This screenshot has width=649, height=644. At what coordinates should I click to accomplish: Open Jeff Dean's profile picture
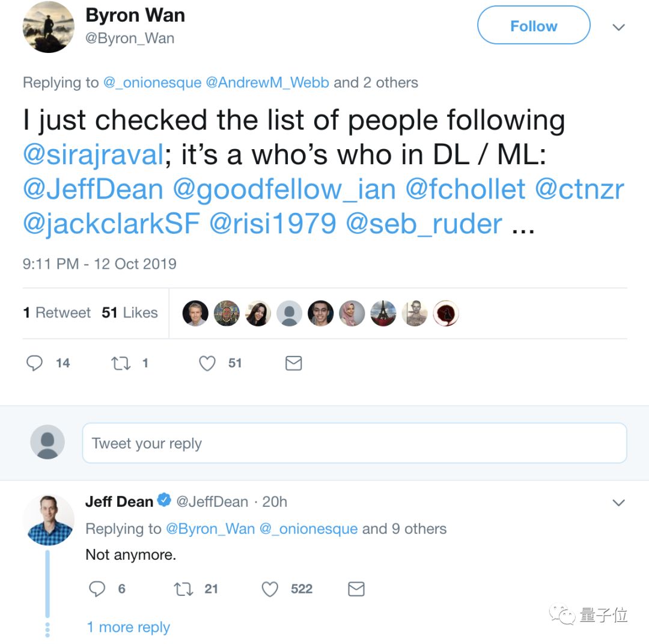[49, 520]
